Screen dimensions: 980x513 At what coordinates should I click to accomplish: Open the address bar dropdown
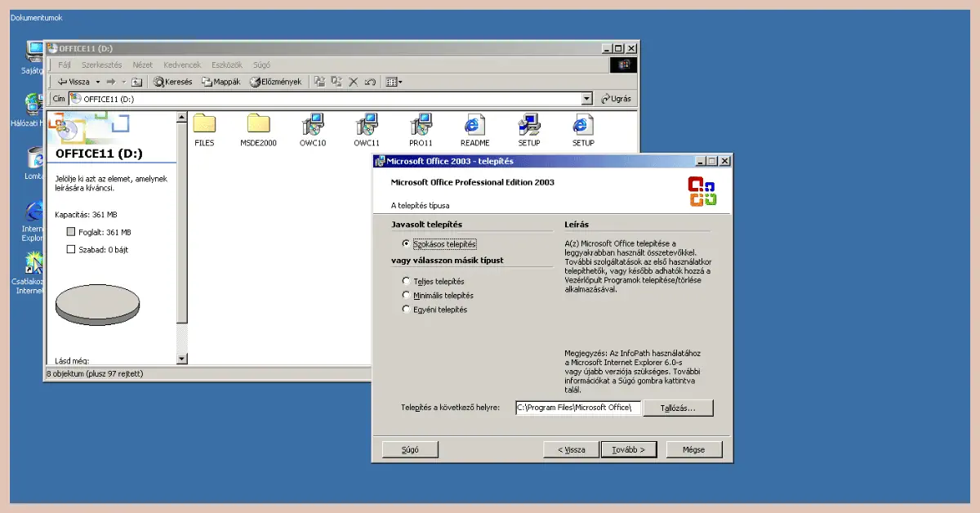click(587, 98)
